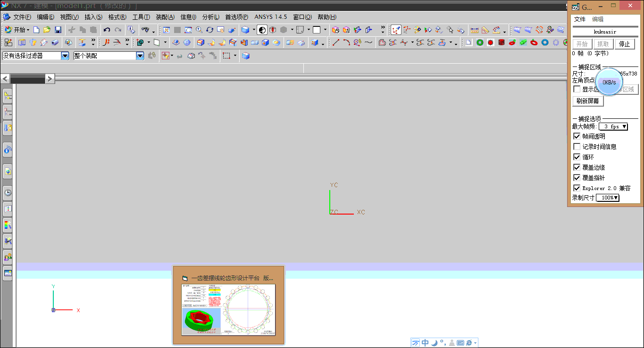
Task: Toggle the 覆盖边缘 checkbox
Action: point(577,167)
